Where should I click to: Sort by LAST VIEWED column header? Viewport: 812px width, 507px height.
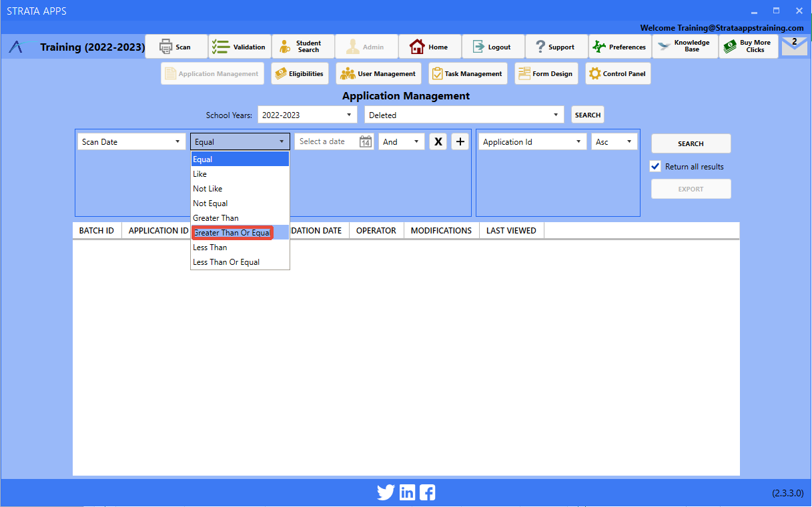click(511, 230)
